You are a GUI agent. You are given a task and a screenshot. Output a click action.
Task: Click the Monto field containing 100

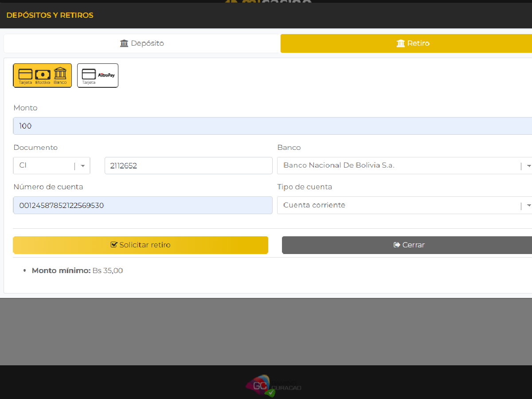pos(266,126)
